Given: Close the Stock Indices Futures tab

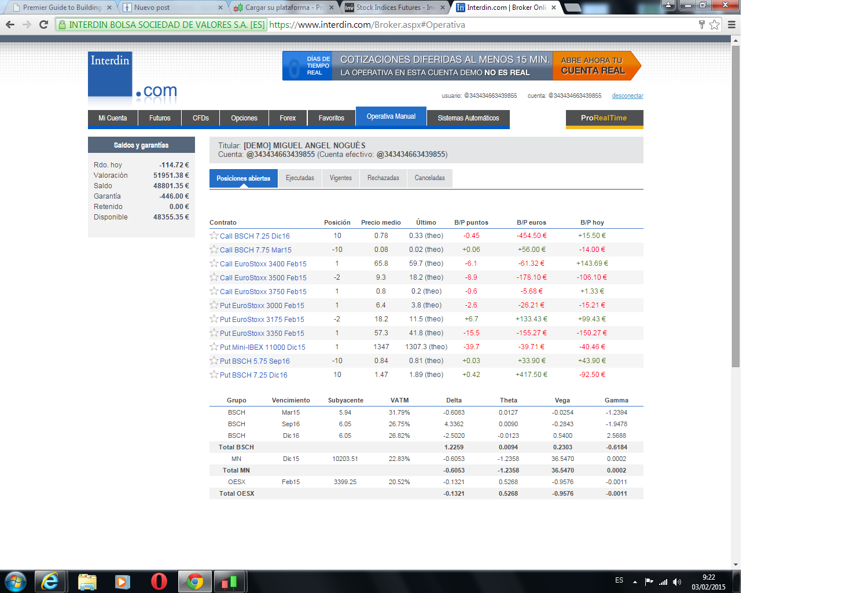Looking at the screenshot, I should click(443, 8).
